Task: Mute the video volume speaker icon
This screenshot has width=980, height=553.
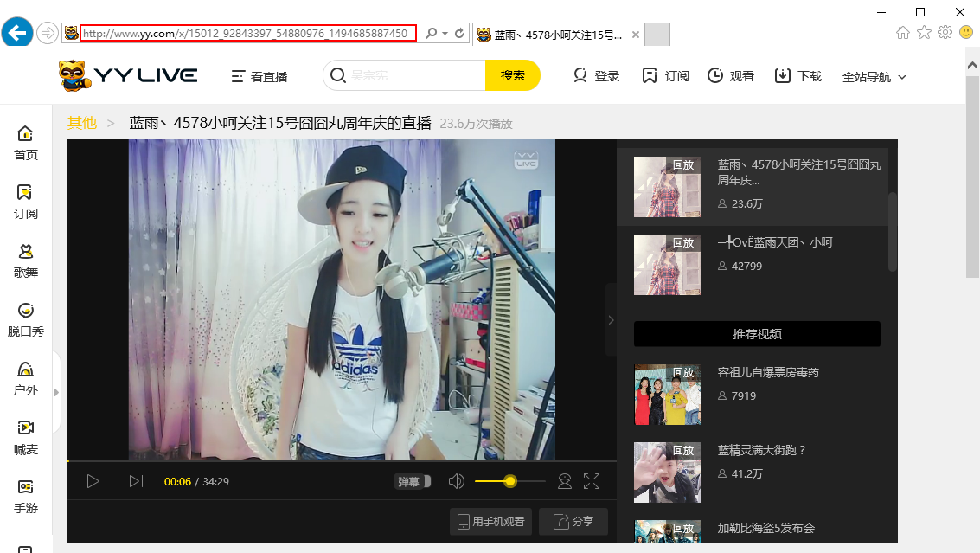Action: [456, 481]
